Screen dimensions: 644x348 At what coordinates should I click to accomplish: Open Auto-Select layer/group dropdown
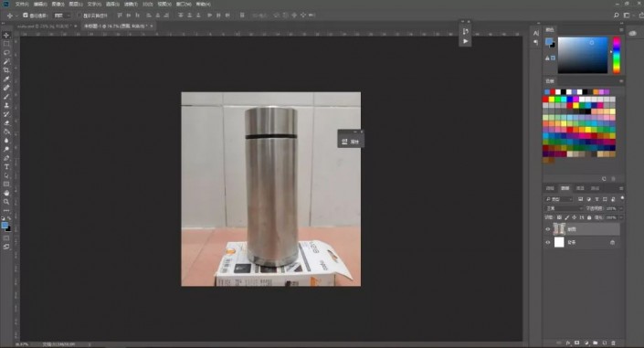tap(62, 16)
